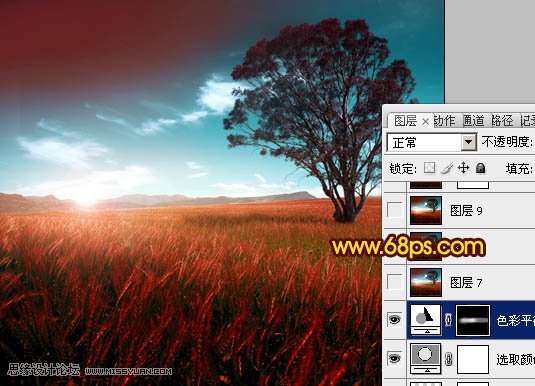
Task: Select the 图层 7 thumbnail
Action: (x=426, y=282)
